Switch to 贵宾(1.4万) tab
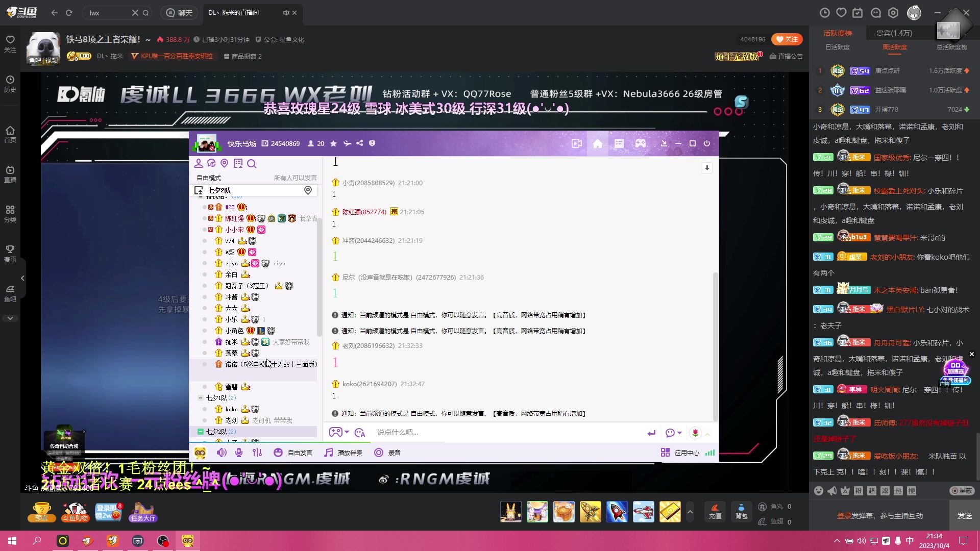 [894, 33]
